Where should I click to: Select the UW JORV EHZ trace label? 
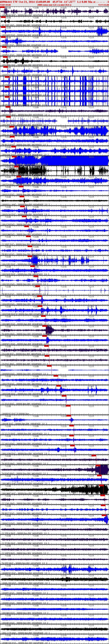pos(25,264)
